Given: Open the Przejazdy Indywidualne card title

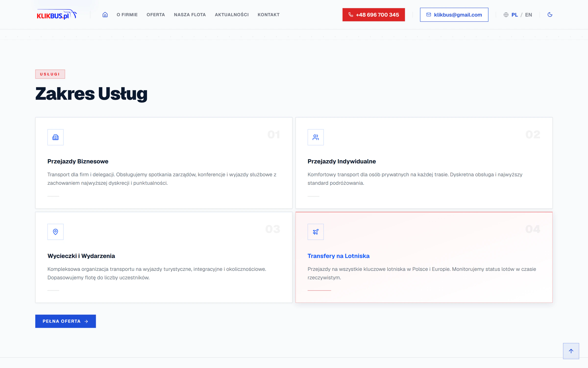Looking at the screenshot, I should pyautogui.click(x=342, y=161).
